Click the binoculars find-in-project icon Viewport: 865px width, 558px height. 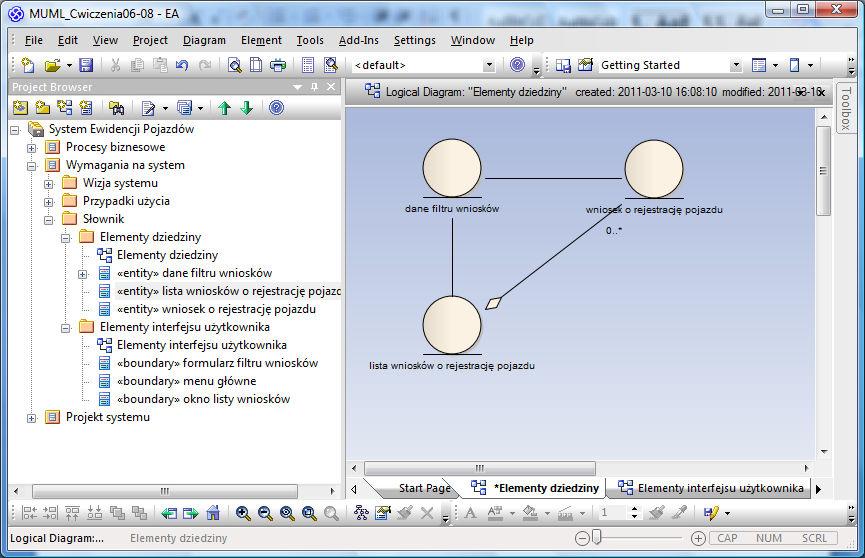click(x=116, y=108)
